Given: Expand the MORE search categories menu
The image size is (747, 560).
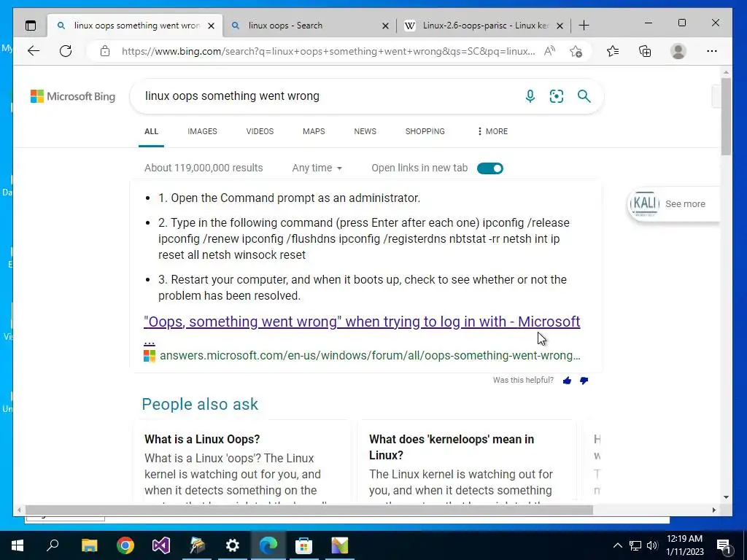Looking at the screenshot, I should click(x=492, y=131).
